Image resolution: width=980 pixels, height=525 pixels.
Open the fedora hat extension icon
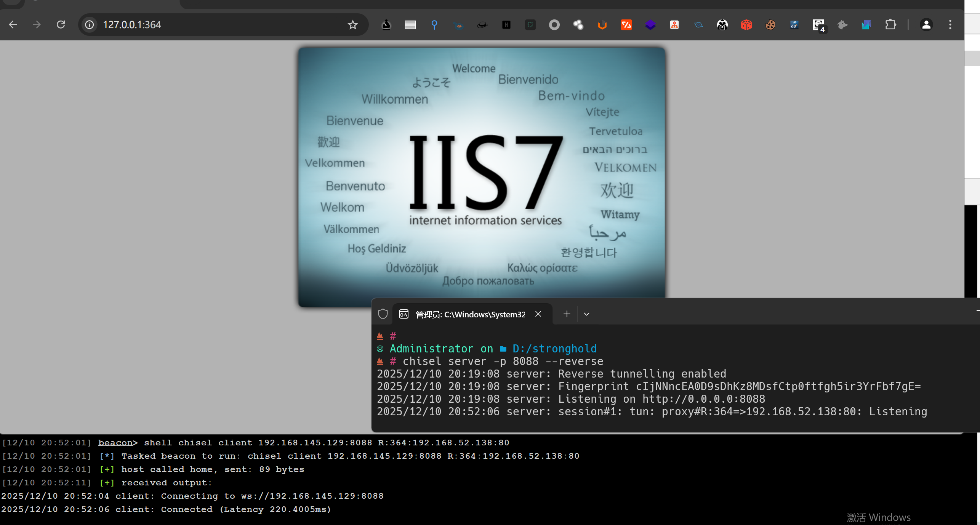[482, 25]
